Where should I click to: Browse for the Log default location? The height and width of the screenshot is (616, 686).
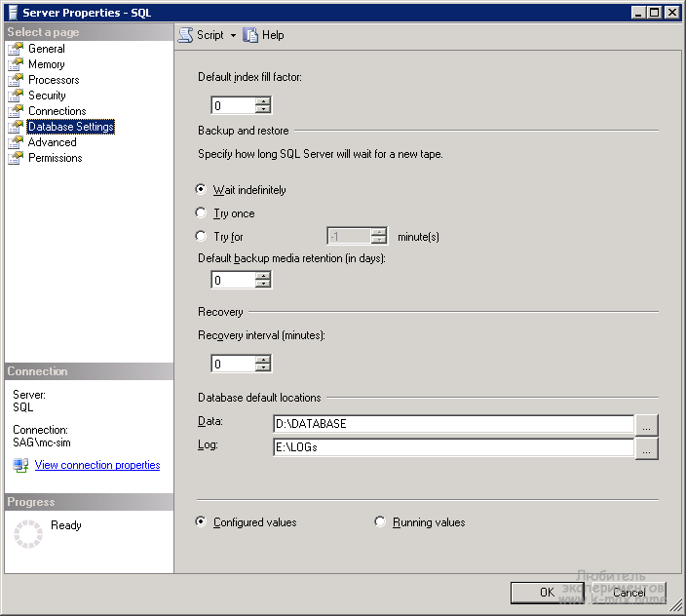pyautogui.click(x=647, y=448)
